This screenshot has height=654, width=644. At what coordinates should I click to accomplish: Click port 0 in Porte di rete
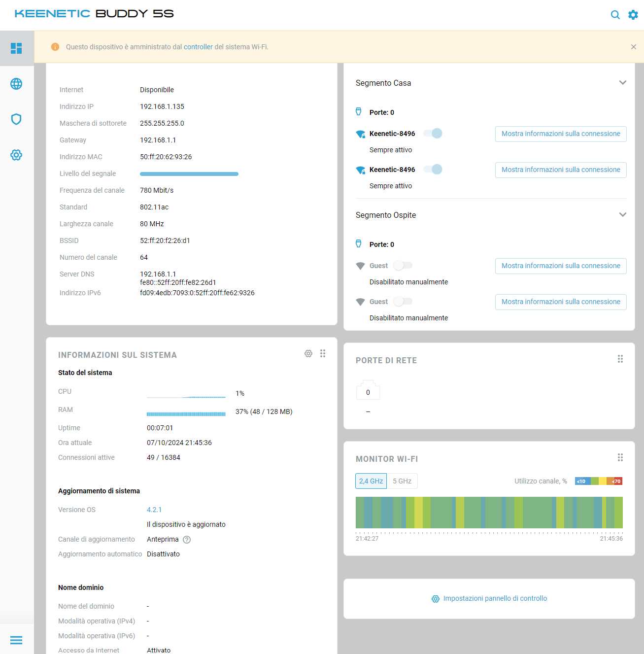(x=368, y=392)
